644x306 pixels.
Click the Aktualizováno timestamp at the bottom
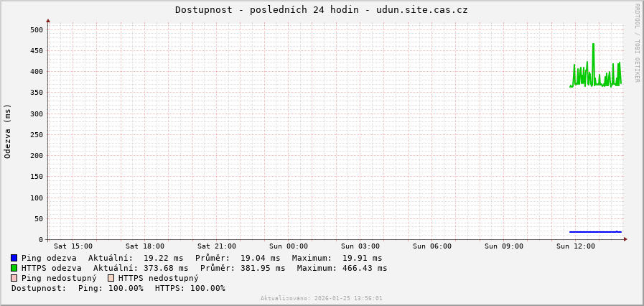(x=321, y=298)
